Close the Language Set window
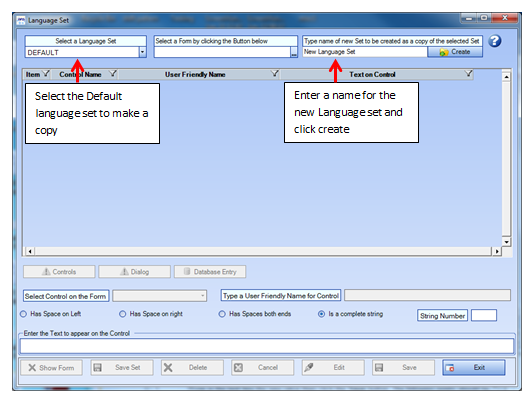This screenshot has height=398, width=530. (x=505, y=18)
